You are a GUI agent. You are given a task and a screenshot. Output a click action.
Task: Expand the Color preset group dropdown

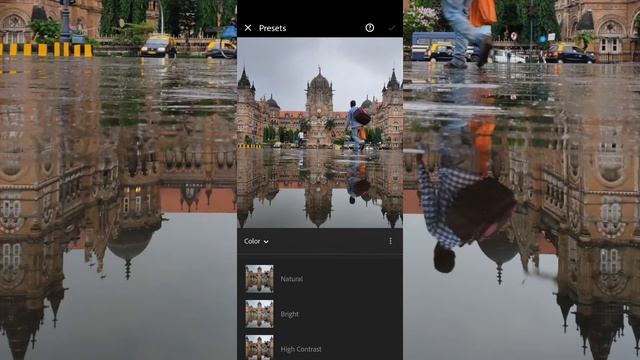point(256,241)
